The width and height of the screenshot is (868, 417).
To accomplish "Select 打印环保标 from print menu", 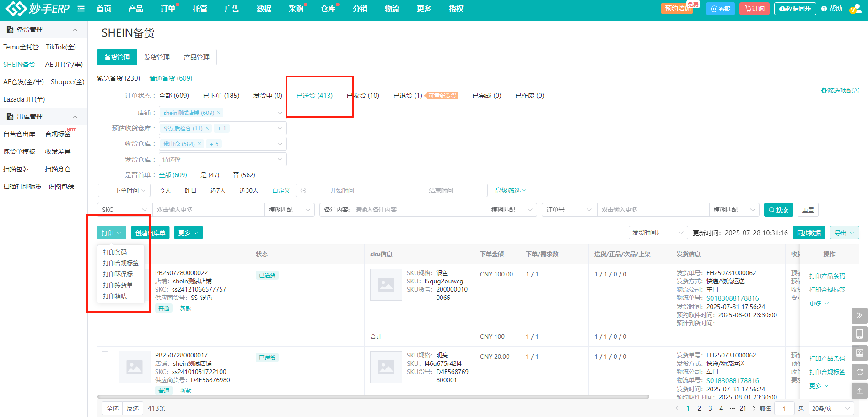I will pos(118,274).
